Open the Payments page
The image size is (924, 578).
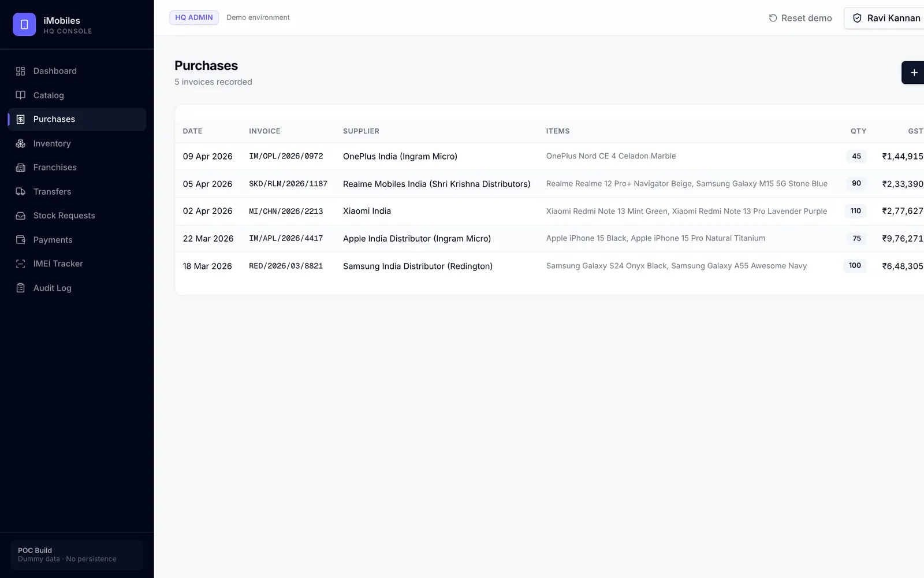[77, 240]
